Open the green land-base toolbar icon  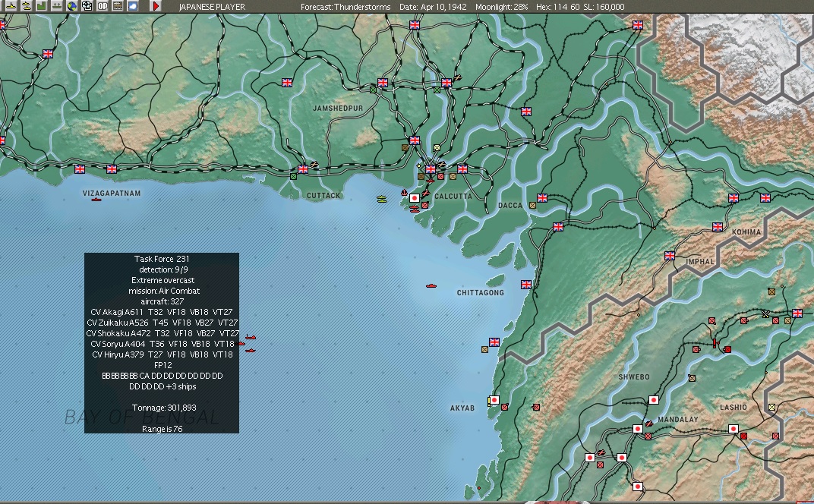(x=42, y=6)
